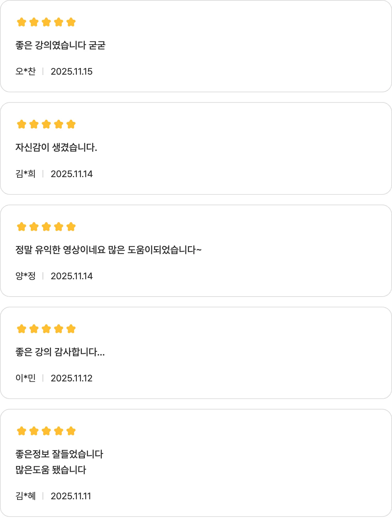392x532 pixels.
Task: Click fifth star in 오*찬's review
Action: click(71, 22)
